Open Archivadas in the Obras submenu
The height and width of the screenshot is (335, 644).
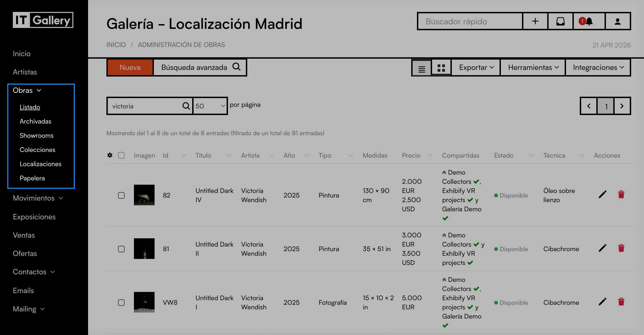click(36, 121)
